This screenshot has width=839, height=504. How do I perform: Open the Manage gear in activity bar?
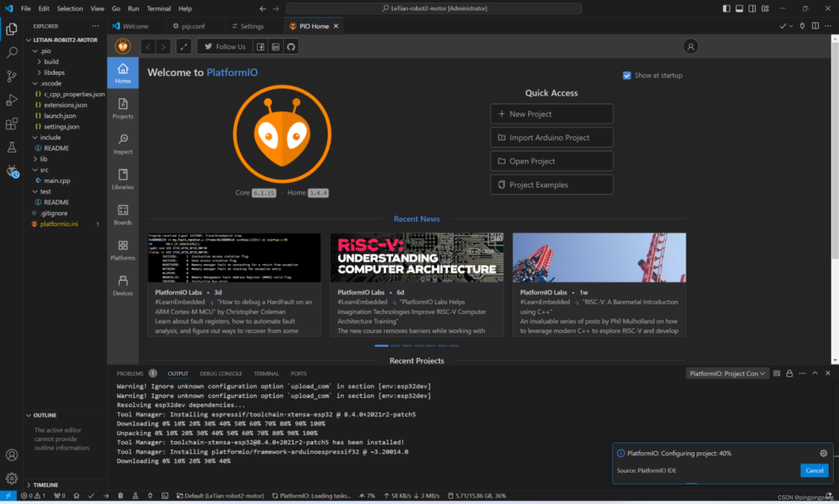[11, 478]
